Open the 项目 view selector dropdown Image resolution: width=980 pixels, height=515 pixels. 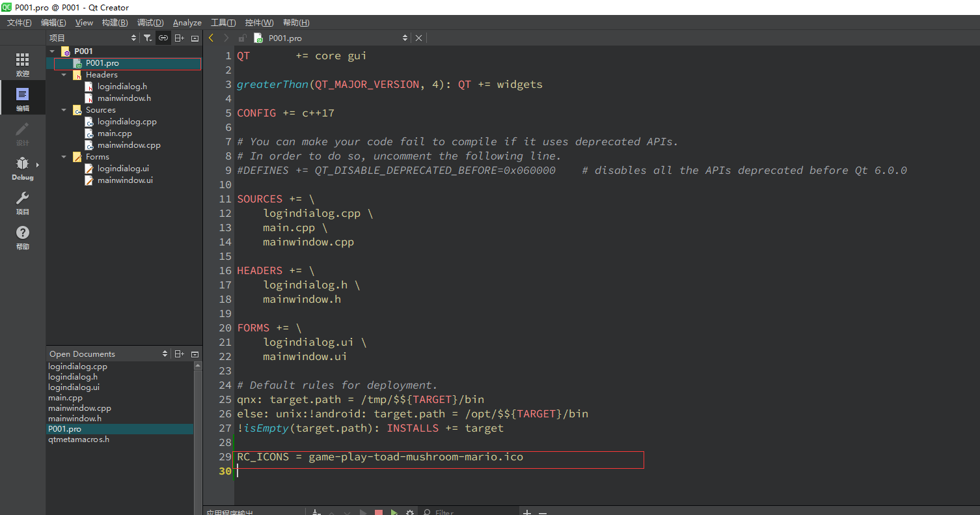(x=134, y=38)
